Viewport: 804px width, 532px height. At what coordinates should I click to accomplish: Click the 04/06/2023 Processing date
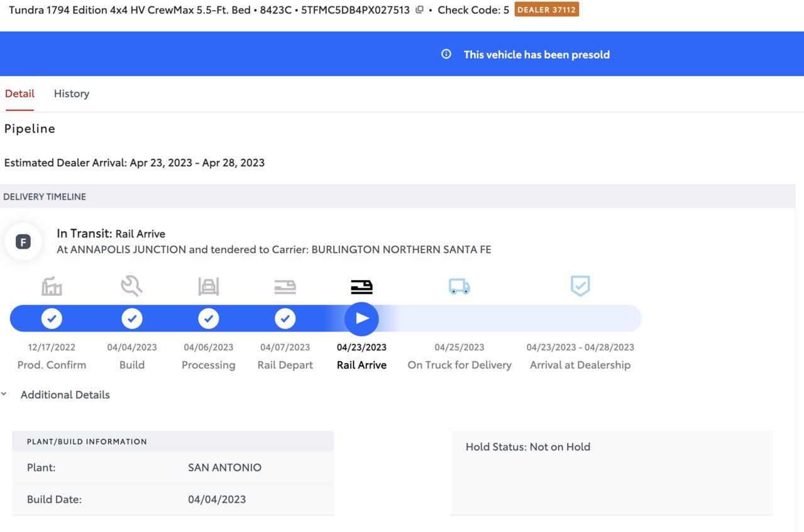pos(209,347)
